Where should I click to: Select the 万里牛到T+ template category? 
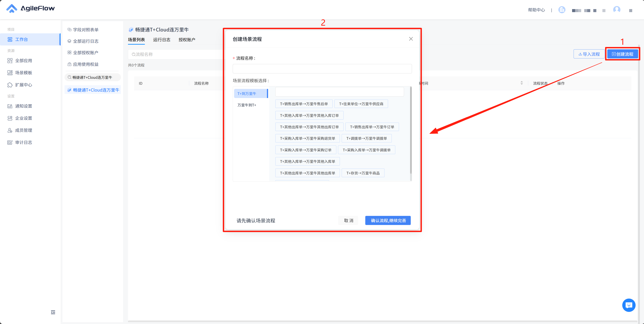pyautogui.click(x=247, y=105)
